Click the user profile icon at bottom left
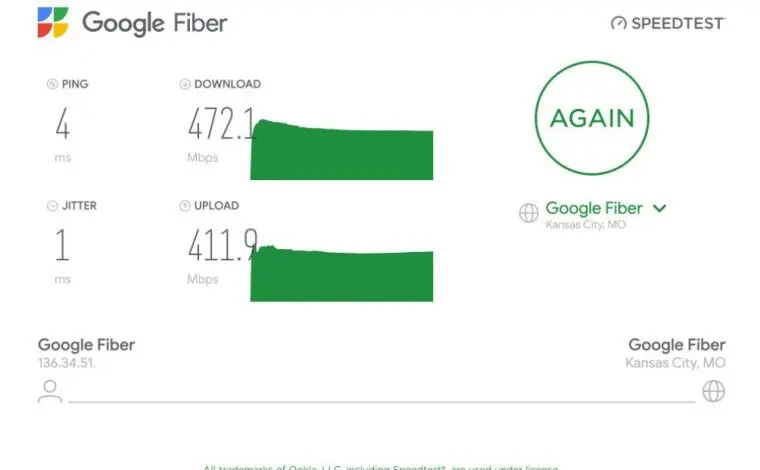The width and height of the screenshot is (760, 470). coord(50,391)
